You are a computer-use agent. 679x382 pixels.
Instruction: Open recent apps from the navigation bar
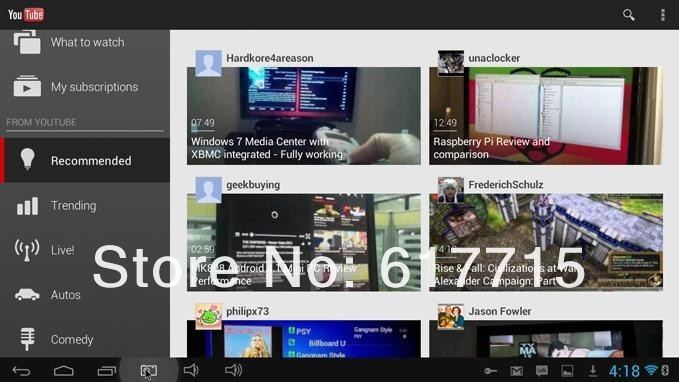(x=106, y=371)
